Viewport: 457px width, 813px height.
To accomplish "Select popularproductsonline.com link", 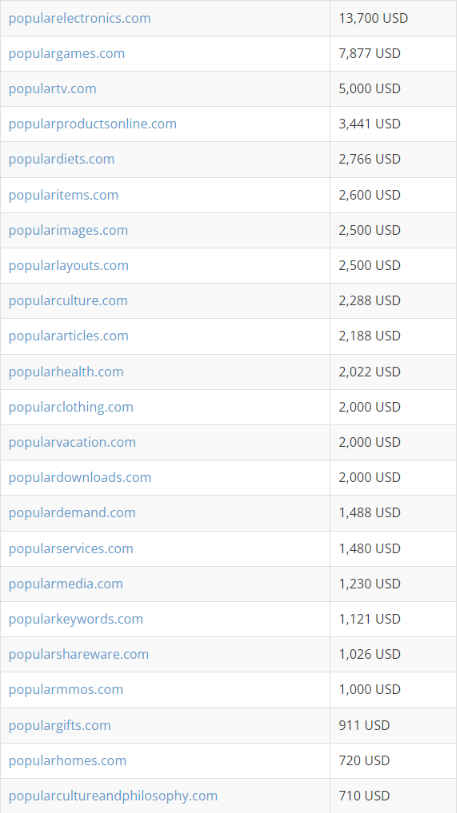I will click(92, 124).
